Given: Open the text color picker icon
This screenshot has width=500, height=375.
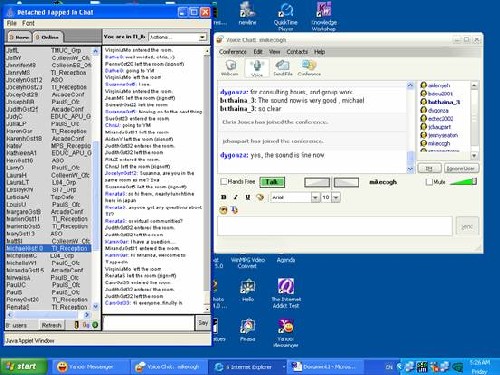Looking at the screenshot, I should (x=260, y=197).
